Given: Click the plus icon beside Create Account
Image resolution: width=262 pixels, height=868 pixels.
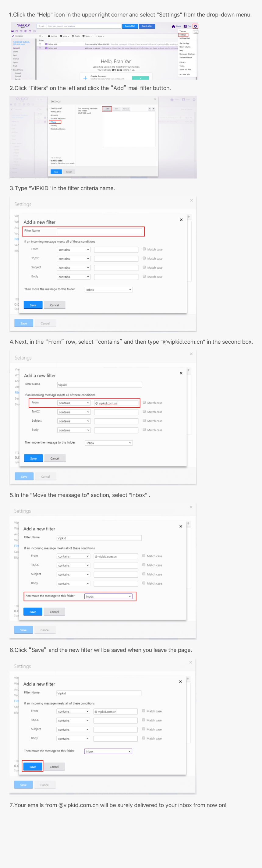Looking at the screenshot, I should pyautogui.click(x=85, y=78).
